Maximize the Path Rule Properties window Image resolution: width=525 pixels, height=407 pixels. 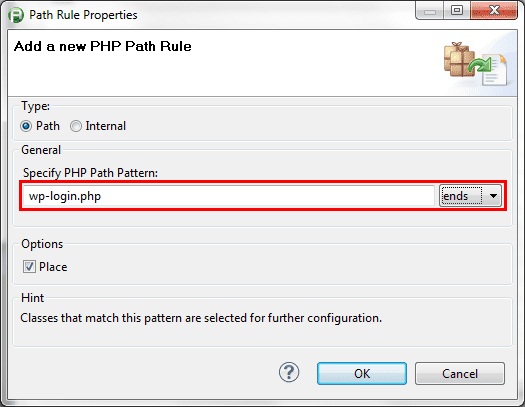point(457,11)
